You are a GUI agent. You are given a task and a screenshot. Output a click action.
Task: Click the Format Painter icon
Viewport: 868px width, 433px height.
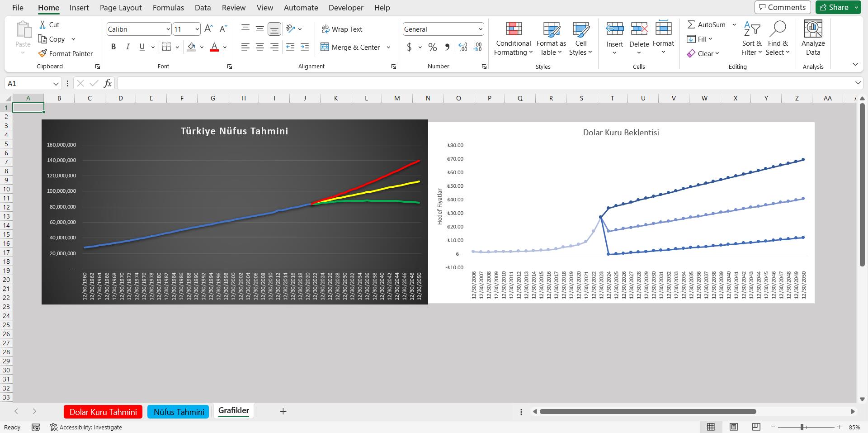coord(42,53)
